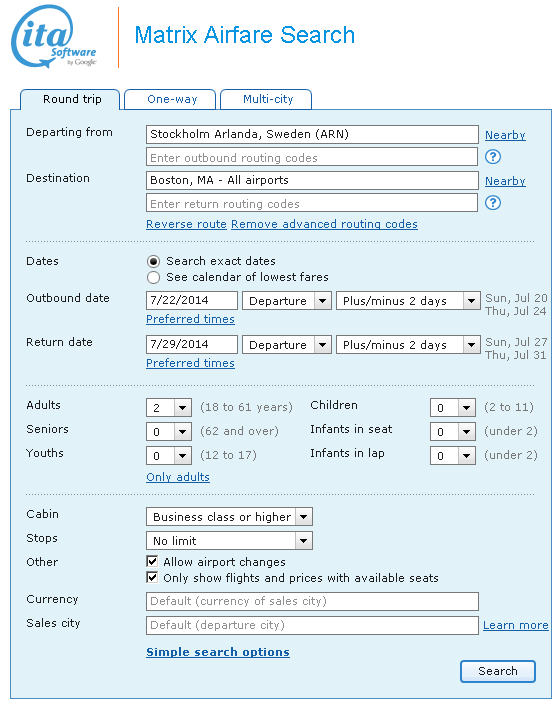Screen dimensions: 559x707
Task: Click Nearby link for destination
Action: pyautogui.click(x=505, y=181)
